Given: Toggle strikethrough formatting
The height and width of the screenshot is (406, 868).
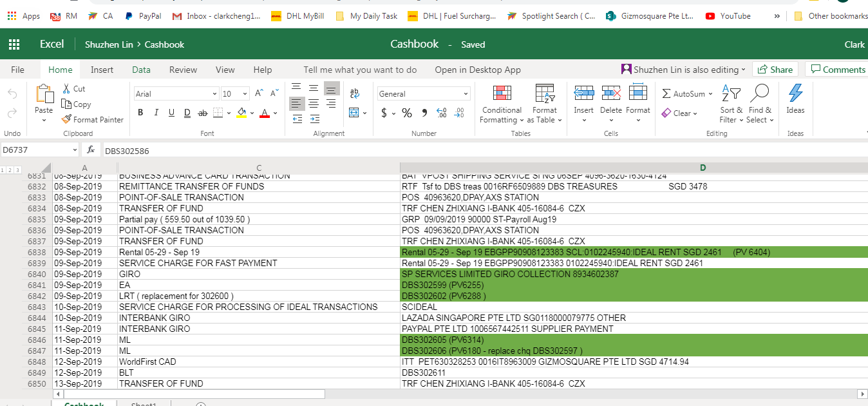Looking at the screenshot, I should pos(202,113).
